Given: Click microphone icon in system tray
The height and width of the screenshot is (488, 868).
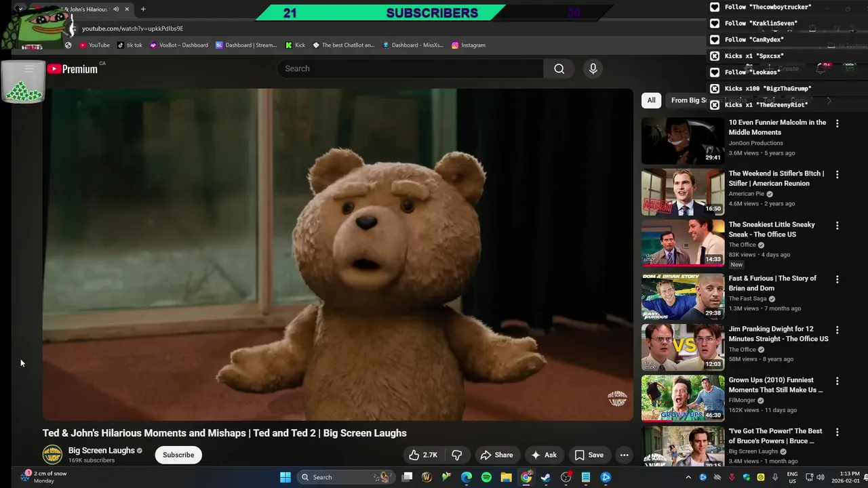Looking at the screenshot, I should pyautogui.click(x=775, y=477).
